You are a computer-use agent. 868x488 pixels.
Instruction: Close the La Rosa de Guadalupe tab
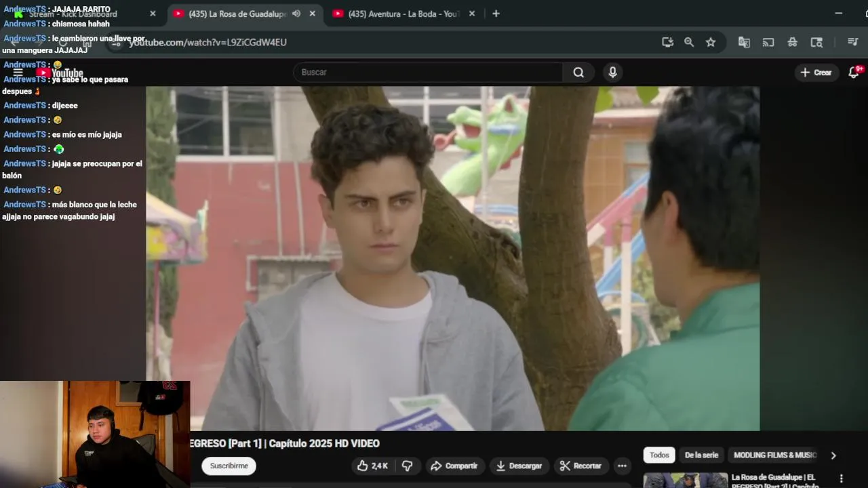(x=312, y=14)
